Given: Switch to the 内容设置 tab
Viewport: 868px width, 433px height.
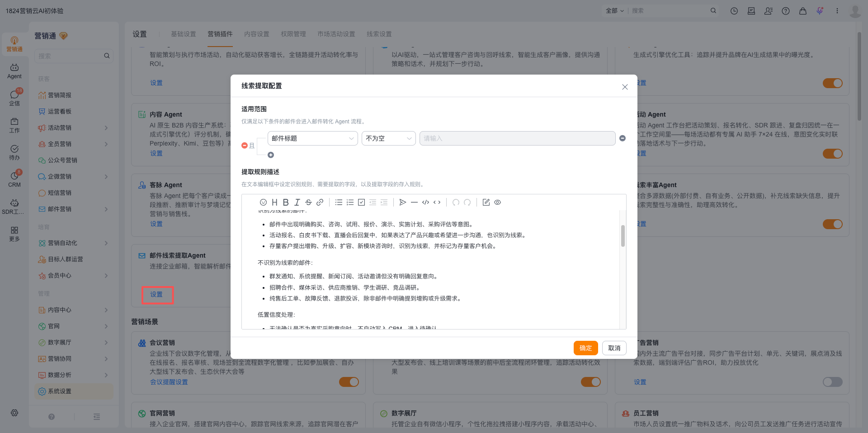Looking at the screenshot, I should click(257, 34).
